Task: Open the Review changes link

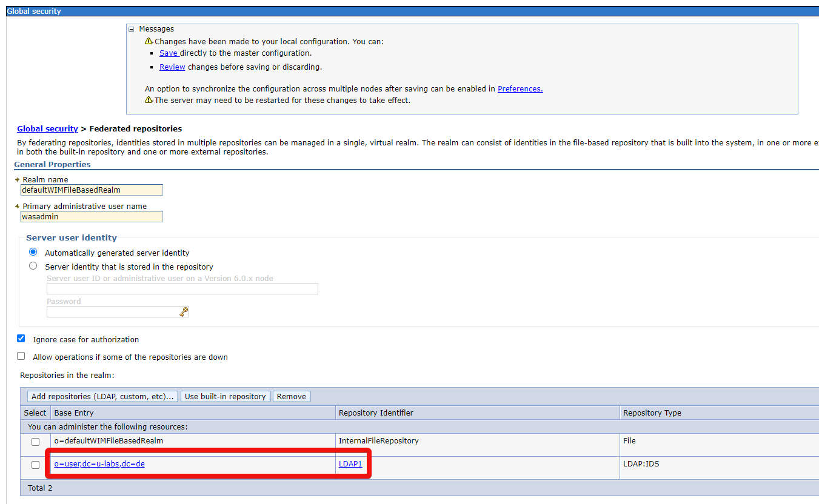Action: pyautogui.click(x=172, y=67)
